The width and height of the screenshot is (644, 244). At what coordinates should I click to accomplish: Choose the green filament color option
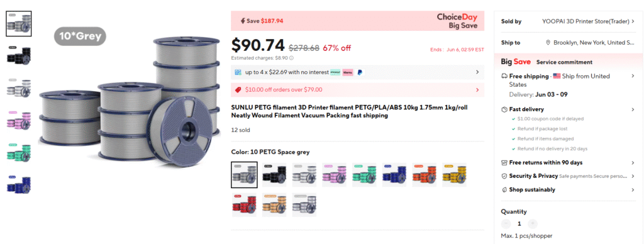[x=365, y=175]
